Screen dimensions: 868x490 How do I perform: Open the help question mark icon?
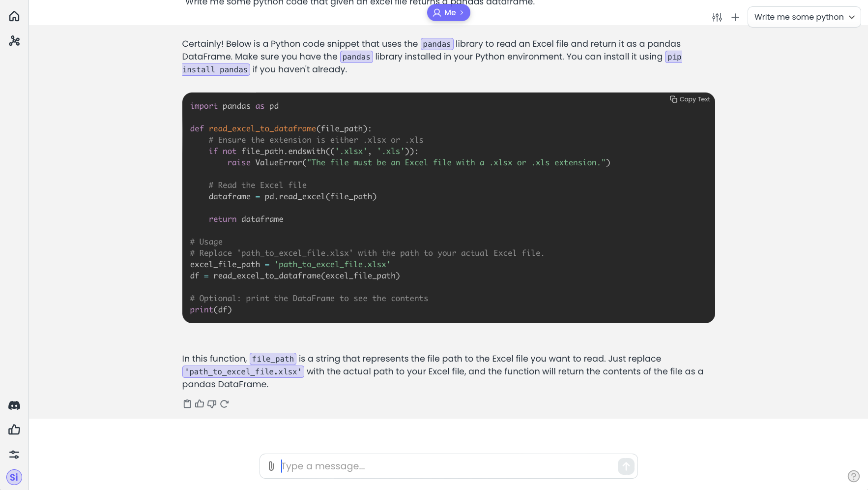pyautogui.click(x=854, y=476)
